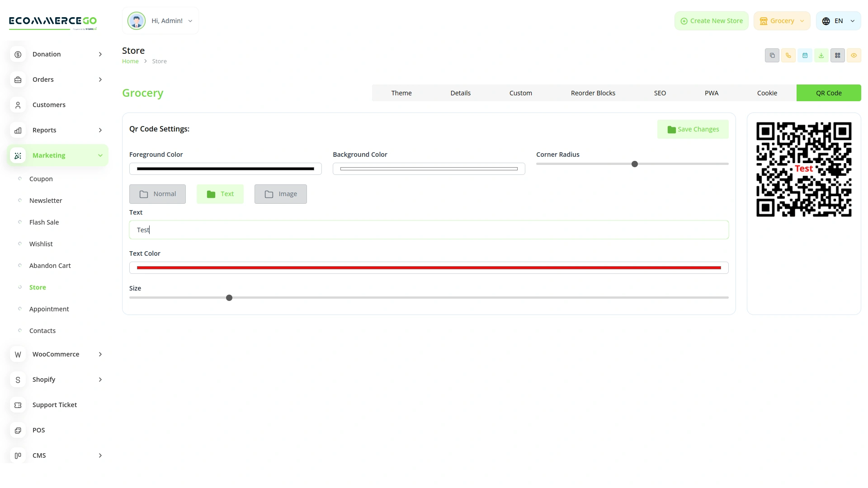Expand the language EN dropdown
Viewport: 868px width, 488px height.
838,20
